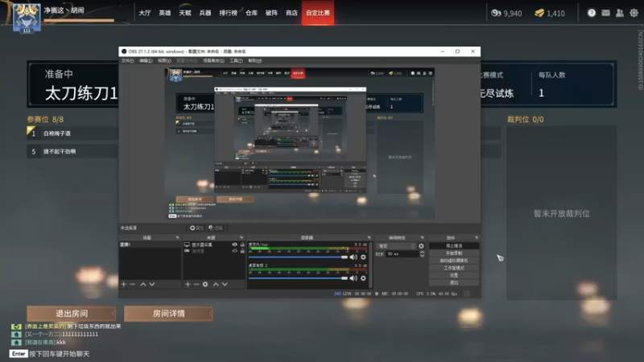This screenshot has width=644, height=362.
Task: Open the OBS 文件 menu
Action: (127, 61)
